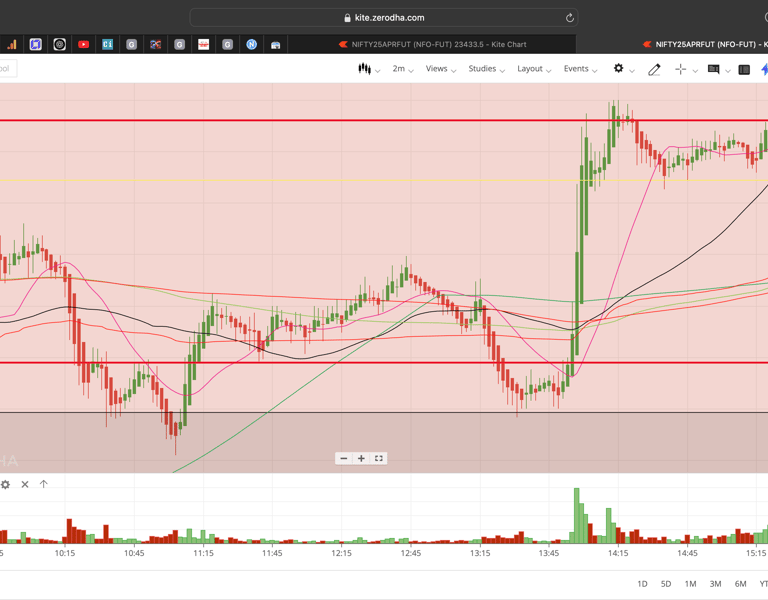Open the Views dropdown menu
Screen dimensions: 768x600
tap(440, 69)
